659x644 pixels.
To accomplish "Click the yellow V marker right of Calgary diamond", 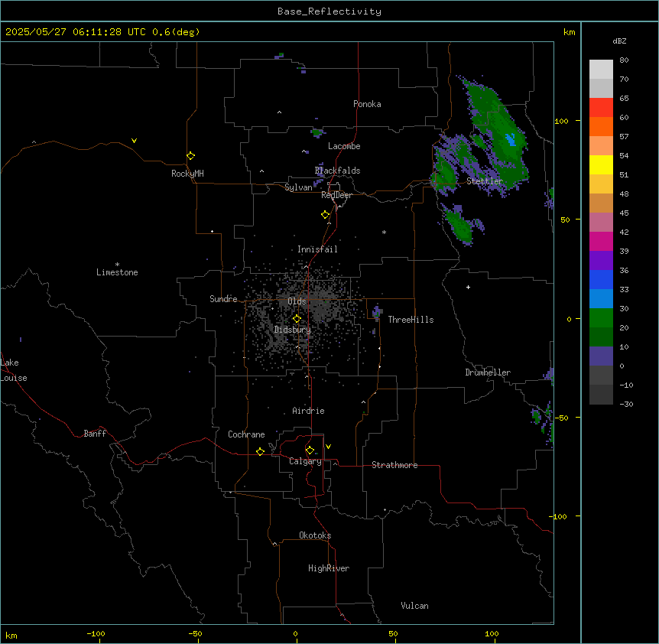I will coord(328,447).
